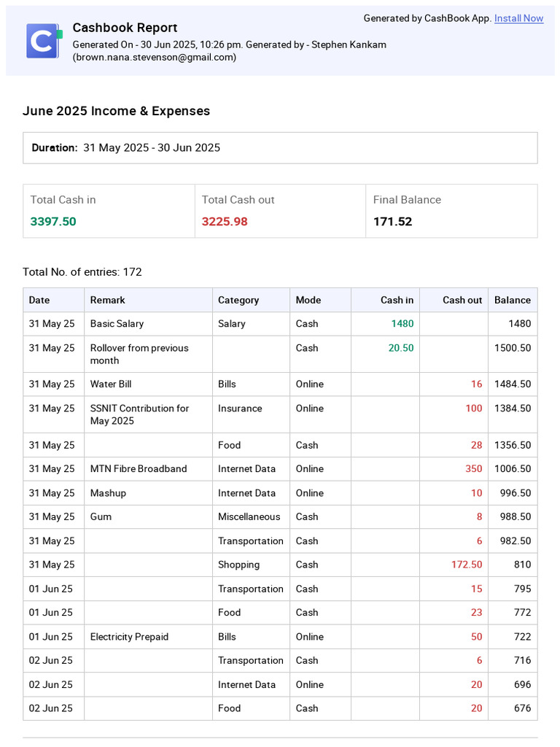The image size is (560, 747).
Task: Select Total Cash in value 3397.50
Action: coord(53,222)
